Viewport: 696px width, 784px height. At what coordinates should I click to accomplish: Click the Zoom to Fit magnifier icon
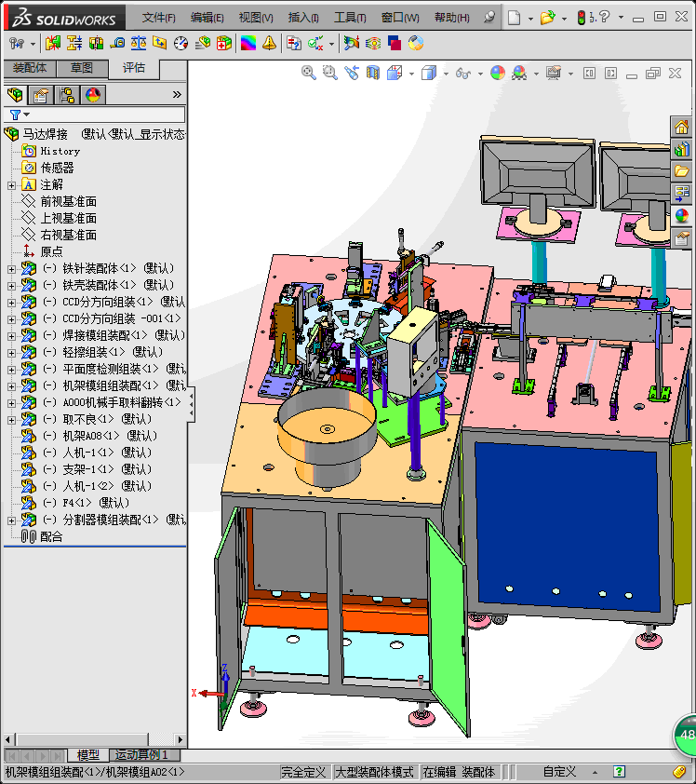pos(308,73)
